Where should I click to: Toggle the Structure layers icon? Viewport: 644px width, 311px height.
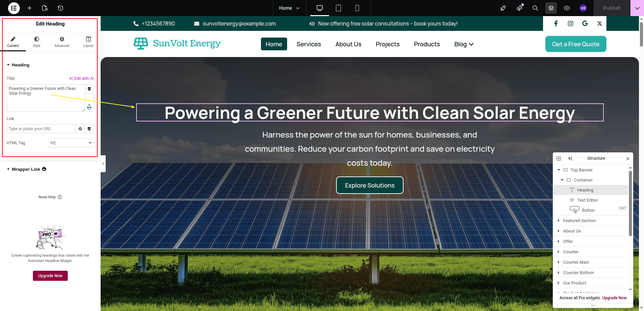(551, 8)
